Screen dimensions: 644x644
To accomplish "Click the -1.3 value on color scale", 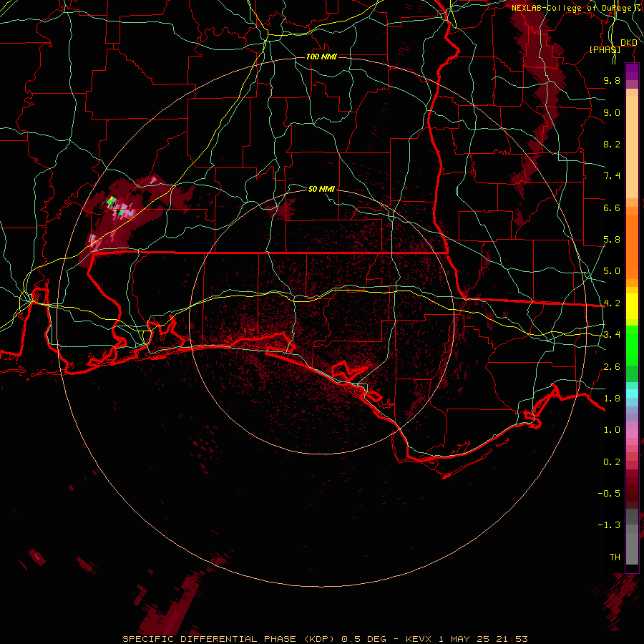I will pos(609,525).
